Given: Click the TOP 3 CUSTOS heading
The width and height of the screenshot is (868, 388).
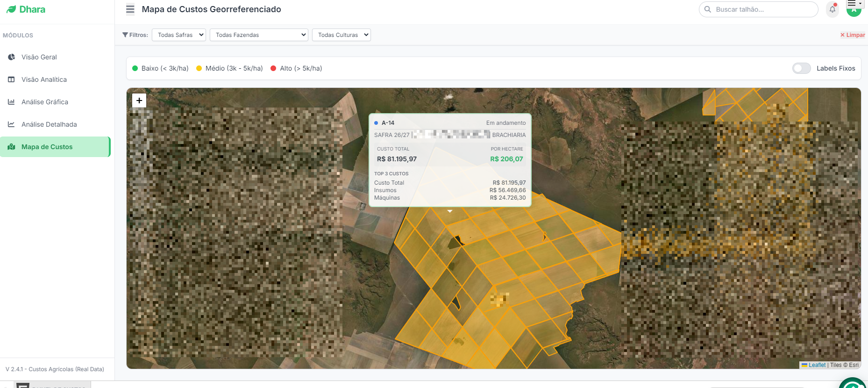Looking at the screenshot, I should coord(391,173).
